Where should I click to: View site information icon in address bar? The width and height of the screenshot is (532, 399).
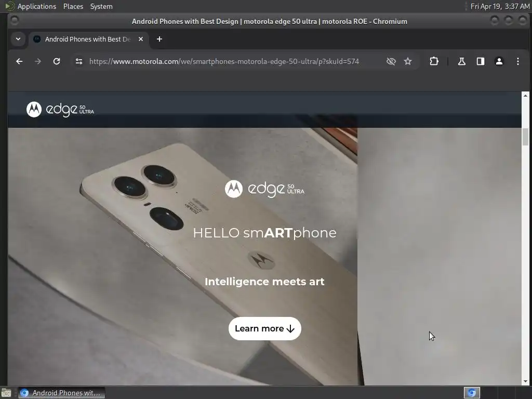[79, 61]
